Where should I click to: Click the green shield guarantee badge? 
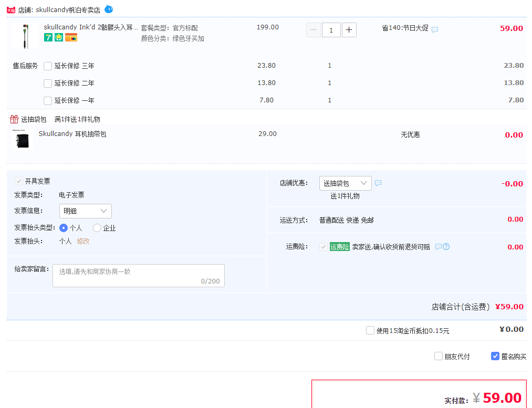(59, 37)
